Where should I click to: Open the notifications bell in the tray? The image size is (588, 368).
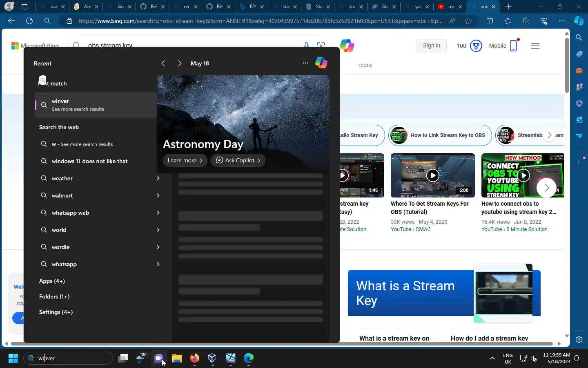[x=577, y=358]
